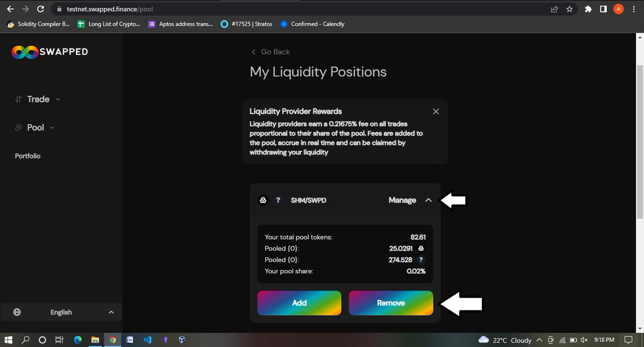
Task: Open File Explorer from taskbar
Action: 95,339
